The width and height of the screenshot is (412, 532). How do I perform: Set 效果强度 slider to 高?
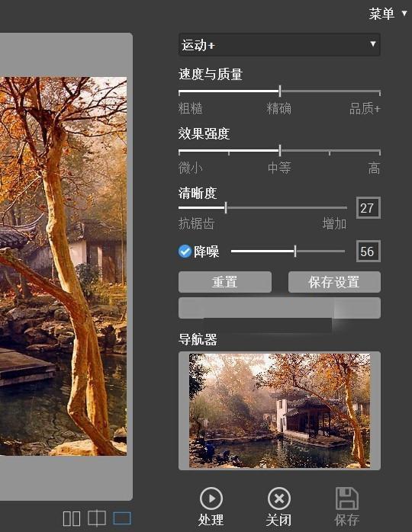[x=379, y=151]
